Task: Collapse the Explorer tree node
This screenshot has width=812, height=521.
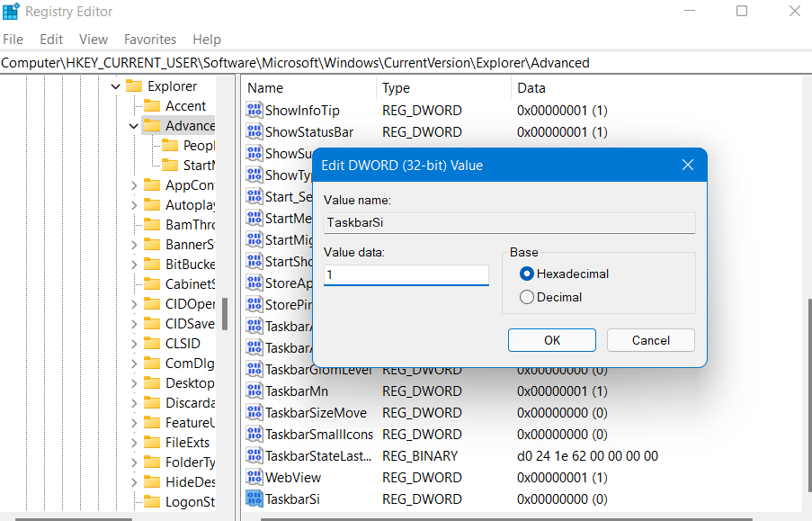Action: 115,85
